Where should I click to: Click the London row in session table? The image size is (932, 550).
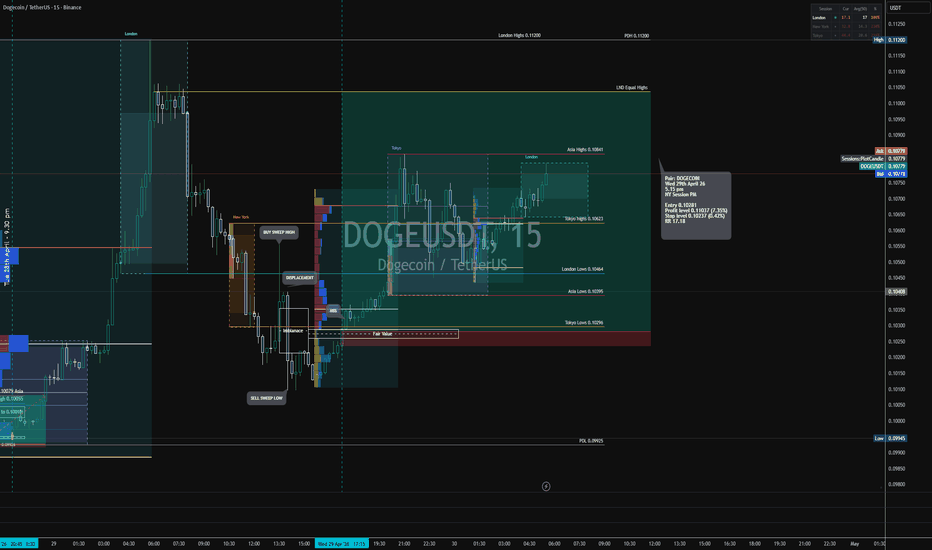point(847,18)
